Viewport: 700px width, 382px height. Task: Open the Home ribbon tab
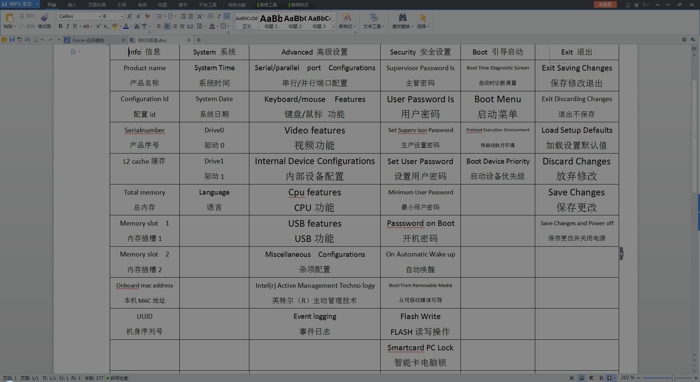(52, 5)
